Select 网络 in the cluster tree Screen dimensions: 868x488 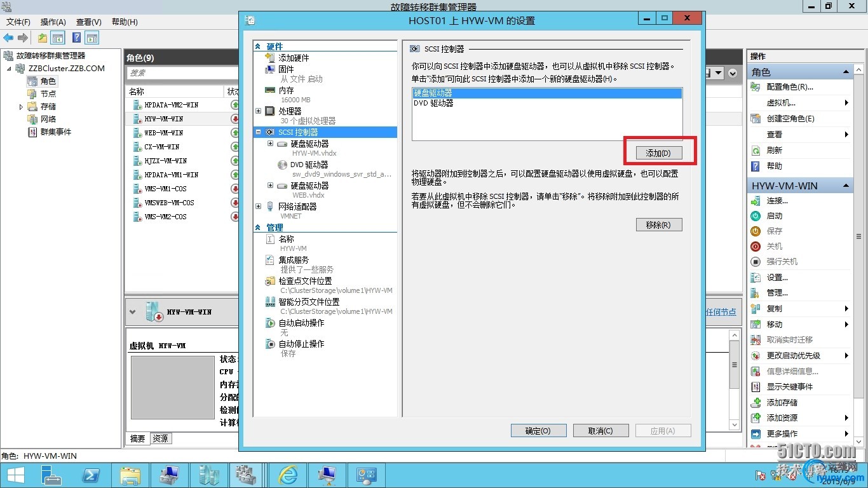click(x=48, y=119)
